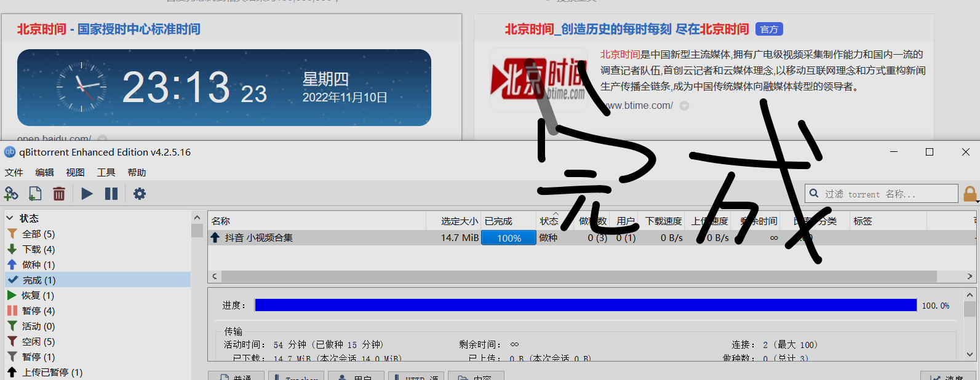The height and width of the screenshot is (380, 980).
Task: Click the checkmark icon of 完成 (1)
Action: [12, 280]
